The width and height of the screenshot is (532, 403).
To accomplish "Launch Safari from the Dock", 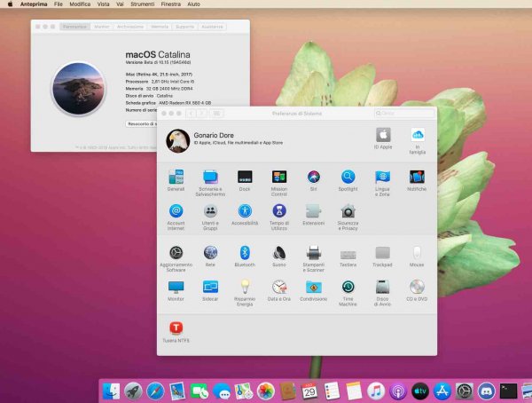I will (x=155, y=391).
